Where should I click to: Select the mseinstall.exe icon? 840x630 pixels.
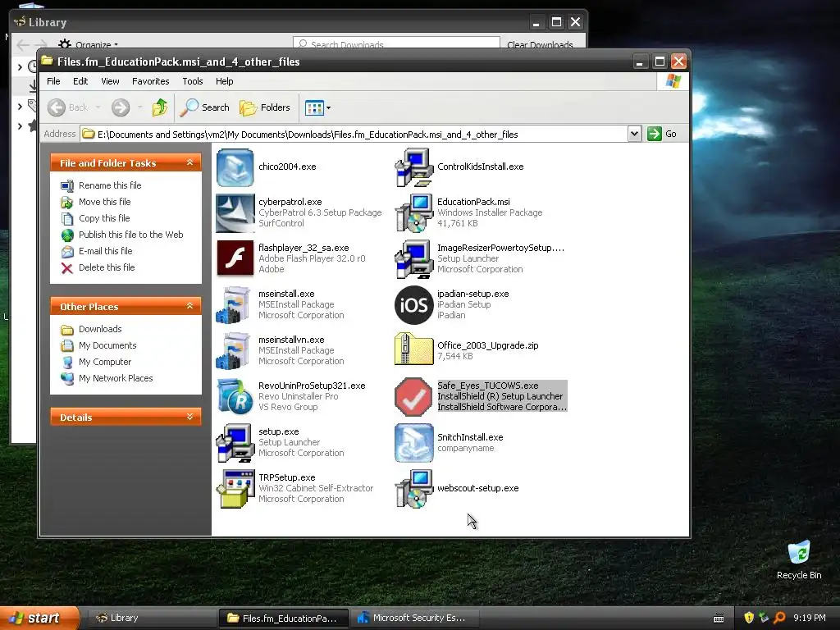point(235,304)
